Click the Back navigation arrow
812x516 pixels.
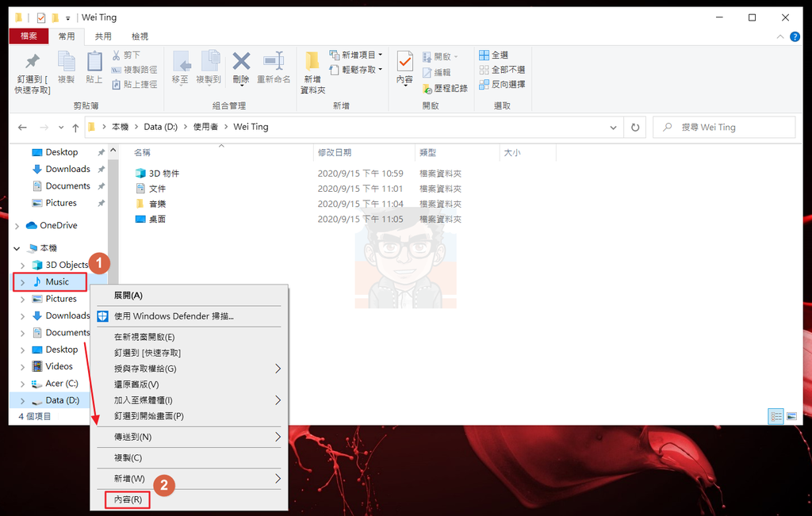22,128
